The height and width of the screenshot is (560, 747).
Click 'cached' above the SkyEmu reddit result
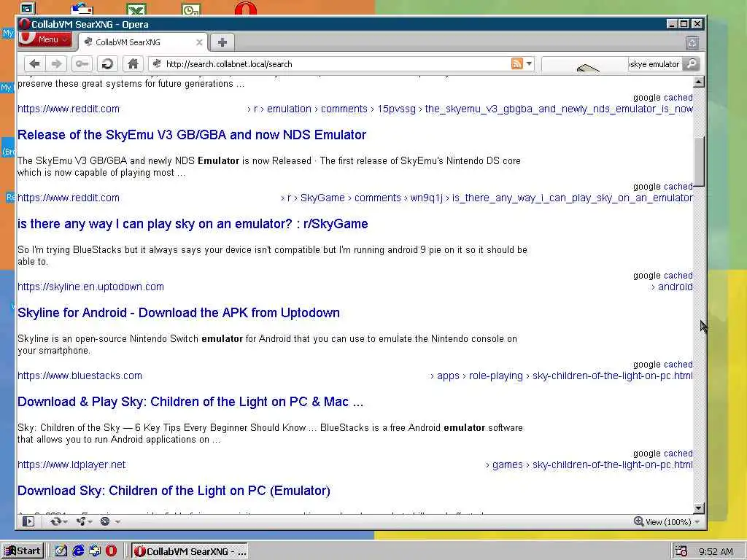coord(678,98)
